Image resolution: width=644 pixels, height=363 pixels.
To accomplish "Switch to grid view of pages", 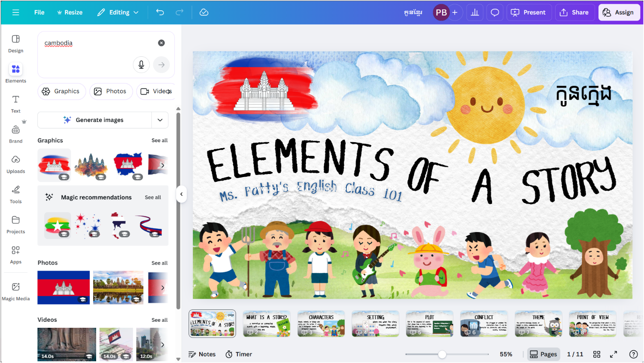I will click(x=597, y=354).
